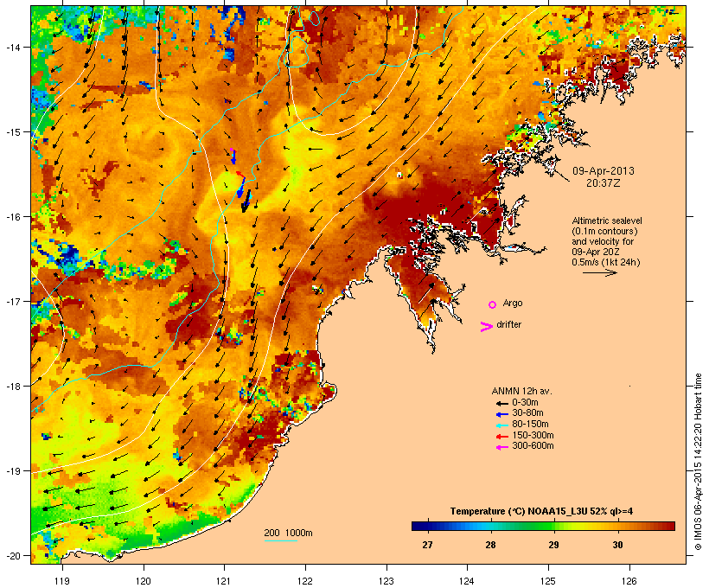This screenshot has width=709, height=588.
Task: Click the 'Argo' legend label
Action: point(513,303)
